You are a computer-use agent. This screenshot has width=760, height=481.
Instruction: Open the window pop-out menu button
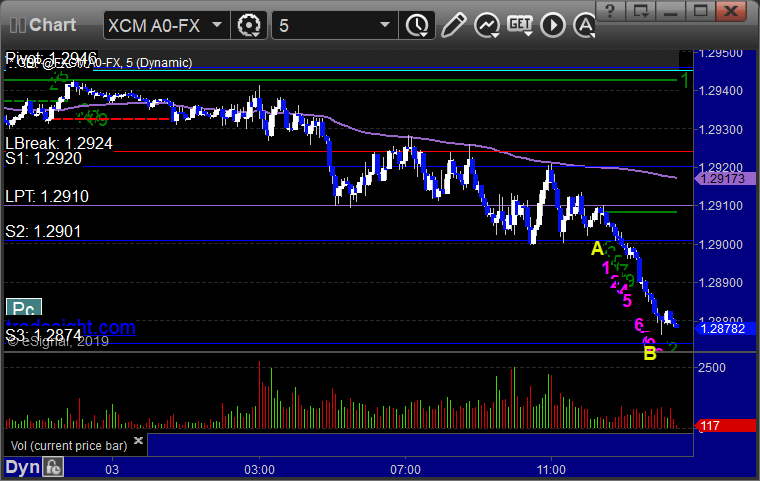tap(640, 11)
